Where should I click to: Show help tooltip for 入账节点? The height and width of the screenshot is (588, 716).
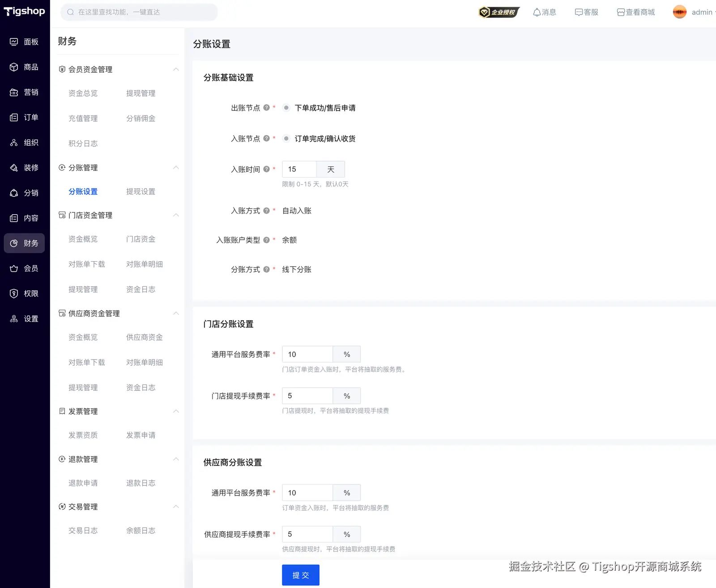point(266,139)
